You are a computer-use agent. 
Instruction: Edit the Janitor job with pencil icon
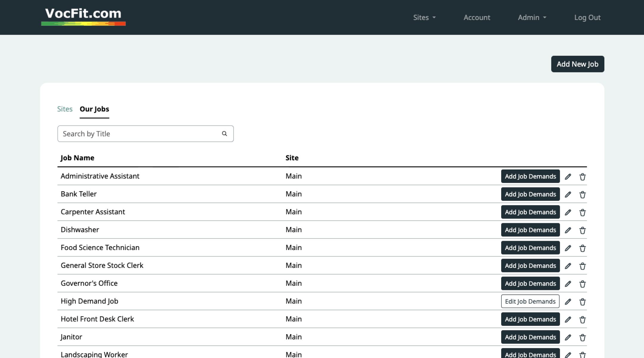[x=568, y=337]
